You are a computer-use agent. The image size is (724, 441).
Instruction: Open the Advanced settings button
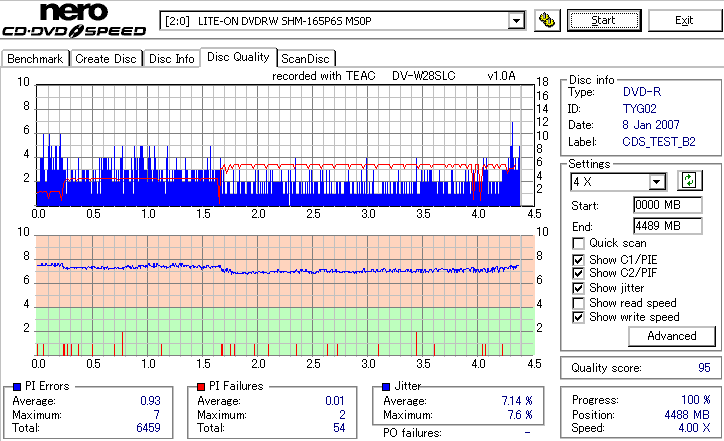(x=672, y=336)
